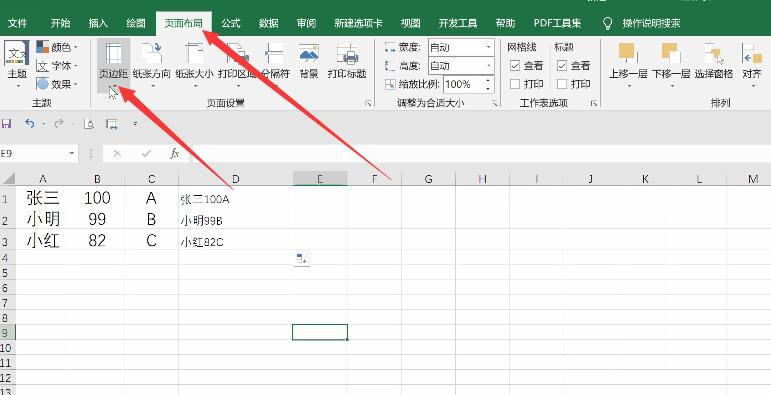771x395 pixels.
Task: Click 下移一层 send backward icon
Action: [671, 53]
